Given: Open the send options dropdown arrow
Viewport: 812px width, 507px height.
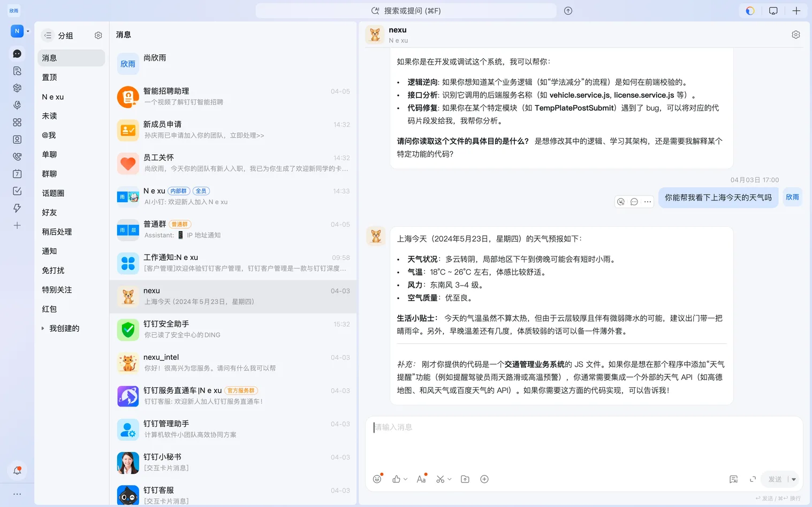Looking at the screenshot, I should pyautogui.click(x=793, y=479).
